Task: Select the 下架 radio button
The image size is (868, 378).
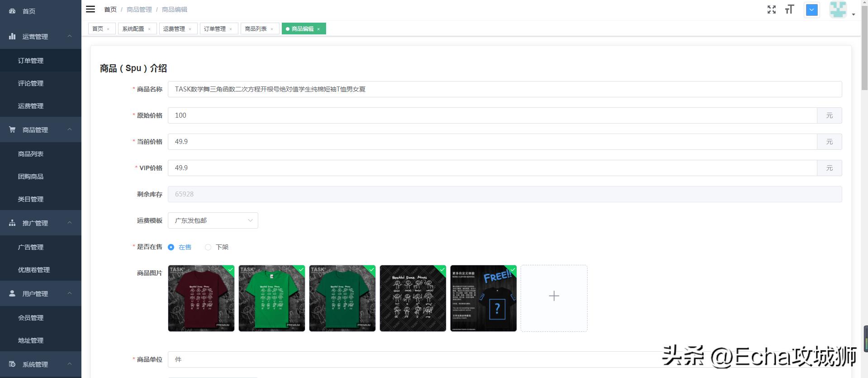Action: click(208, 247)
